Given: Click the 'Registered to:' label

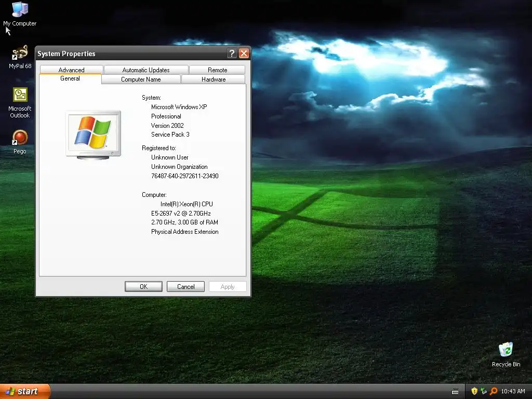Looking at the screenshot, I should click(159, 148).
